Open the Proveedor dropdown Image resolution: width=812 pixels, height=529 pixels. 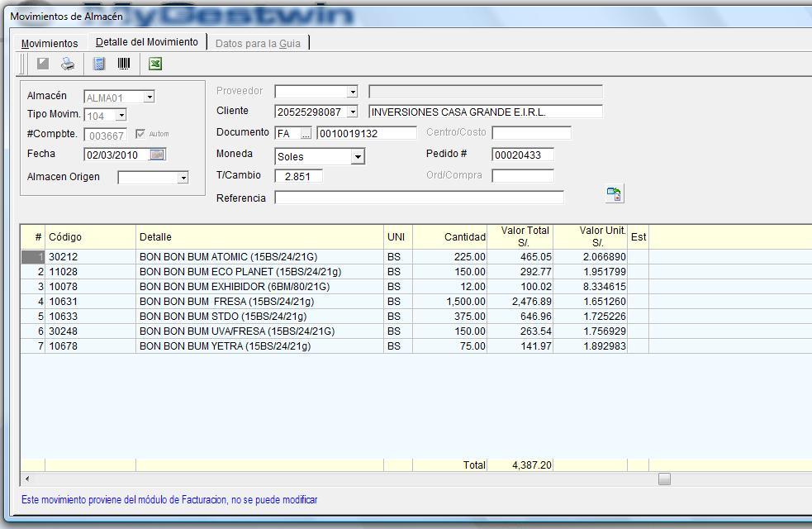tap(352, 92)
